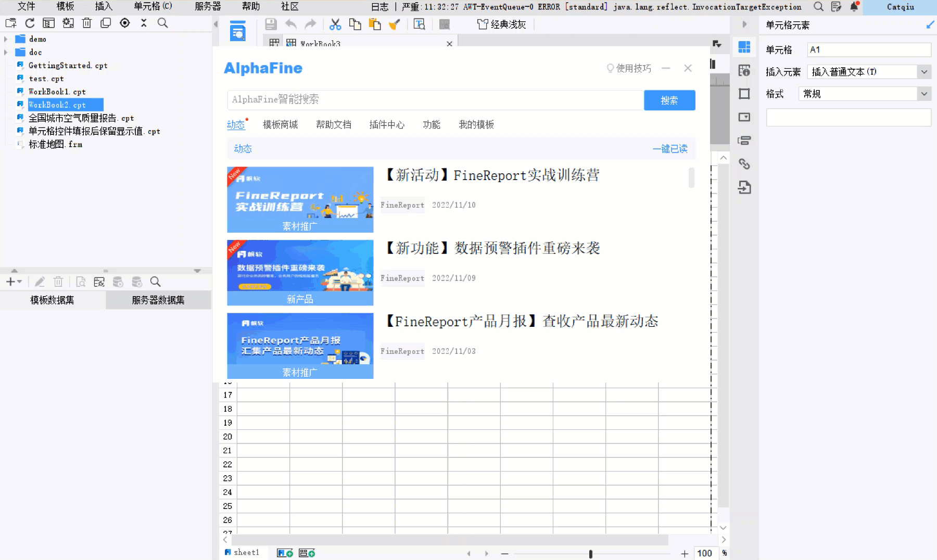Expand the doc folder

click(6, 52)
